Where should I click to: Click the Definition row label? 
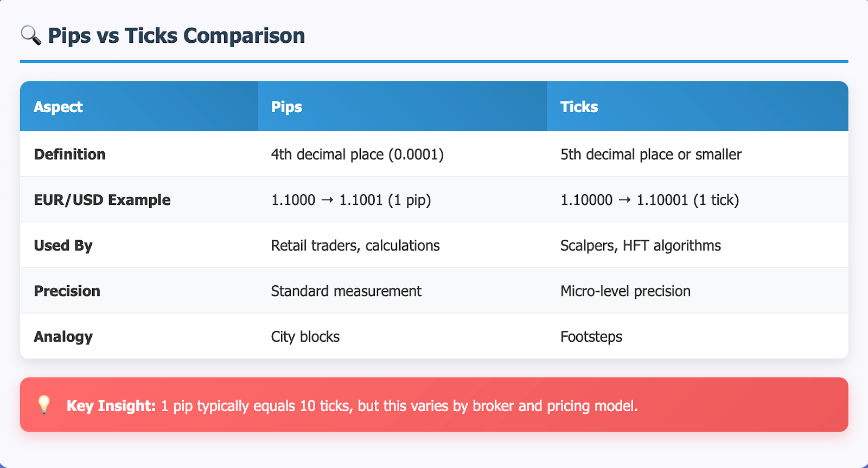tap(69, 154)
